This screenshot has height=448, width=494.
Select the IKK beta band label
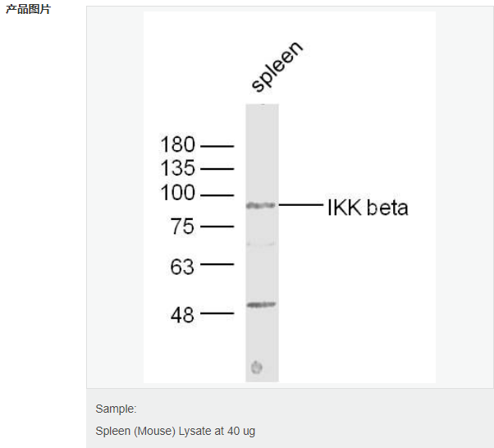click(368, 208)
